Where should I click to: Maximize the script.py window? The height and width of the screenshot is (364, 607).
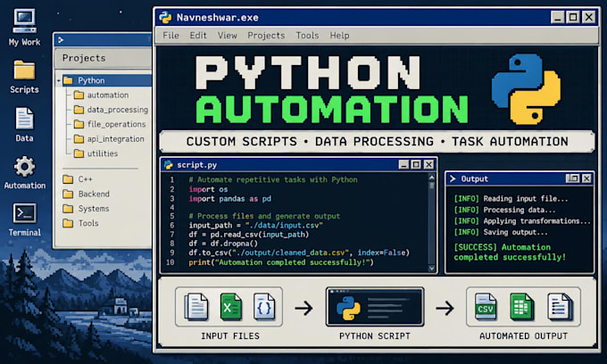click(416, 165)
